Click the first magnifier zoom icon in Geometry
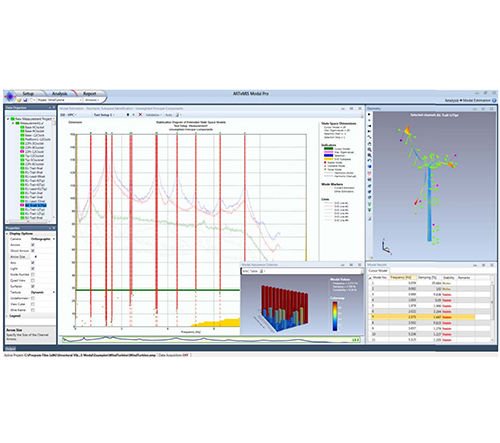Viewport: 500px width, 443px height. coord(369,150)
